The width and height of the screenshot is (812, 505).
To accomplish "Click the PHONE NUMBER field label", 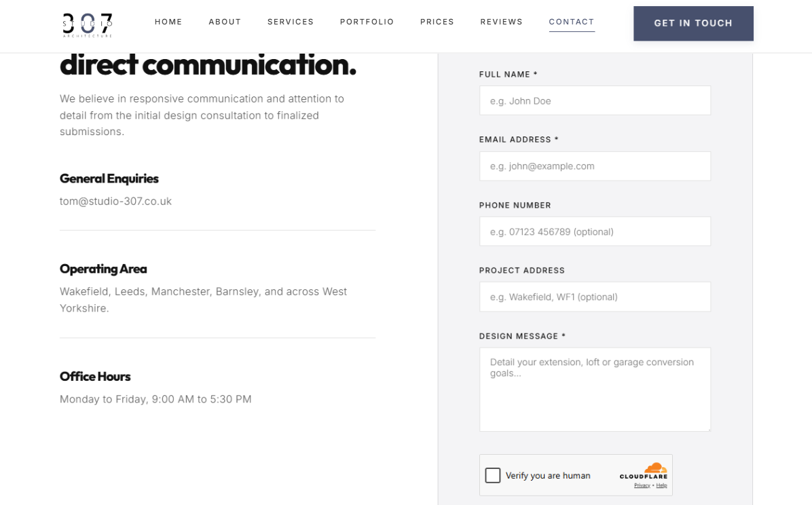I will 515,205.
